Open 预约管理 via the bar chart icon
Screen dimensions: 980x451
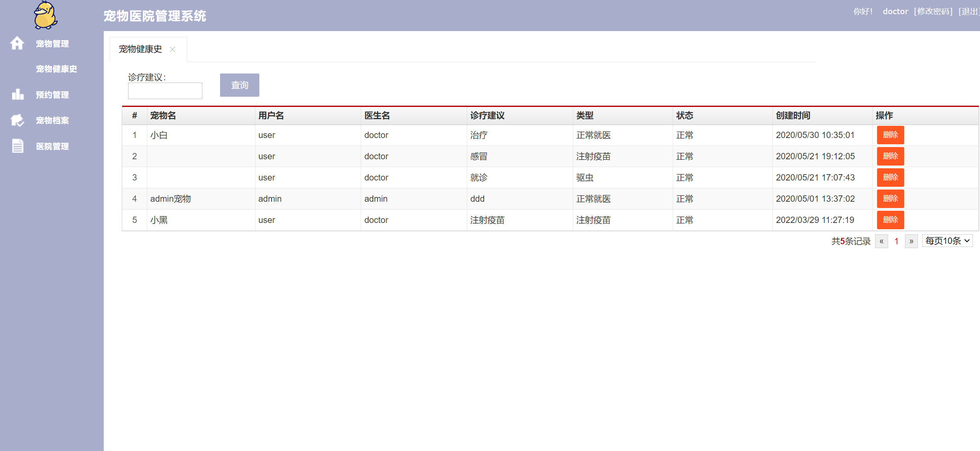(18, 95)
